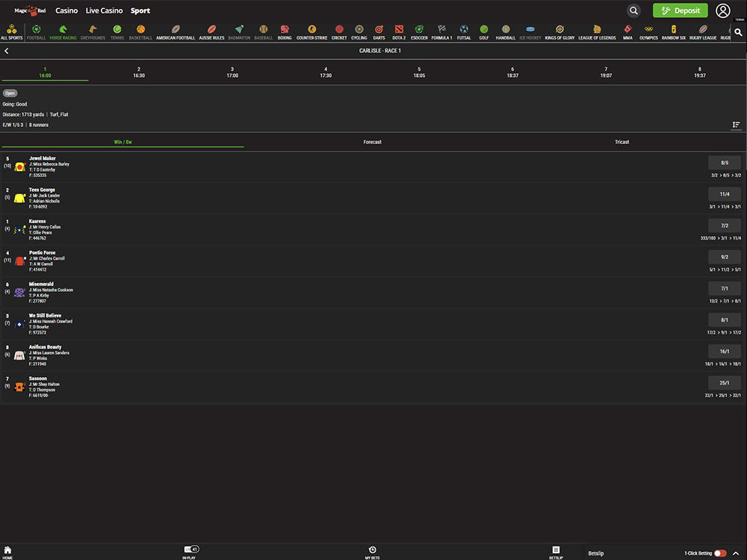Open the runner sort order menu
747x560 pixels.
click(736, 125)
